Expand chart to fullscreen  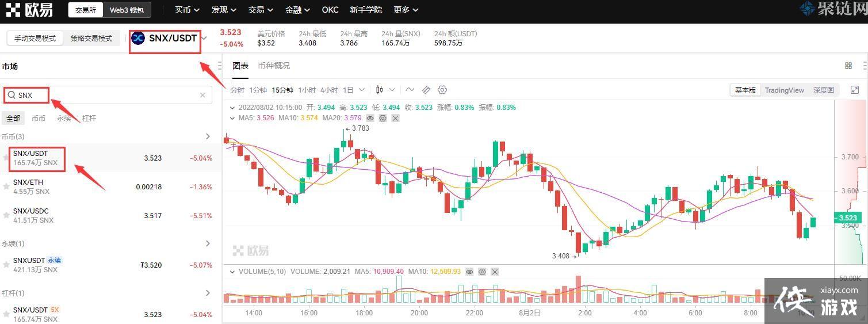click(x=855, y=90)
